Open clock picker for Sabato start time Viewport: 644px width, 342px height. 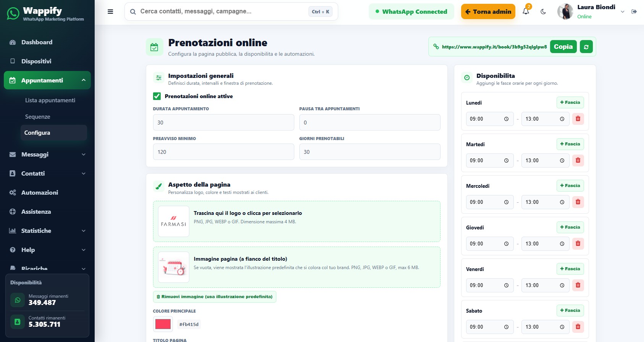(x=506, y=327)
